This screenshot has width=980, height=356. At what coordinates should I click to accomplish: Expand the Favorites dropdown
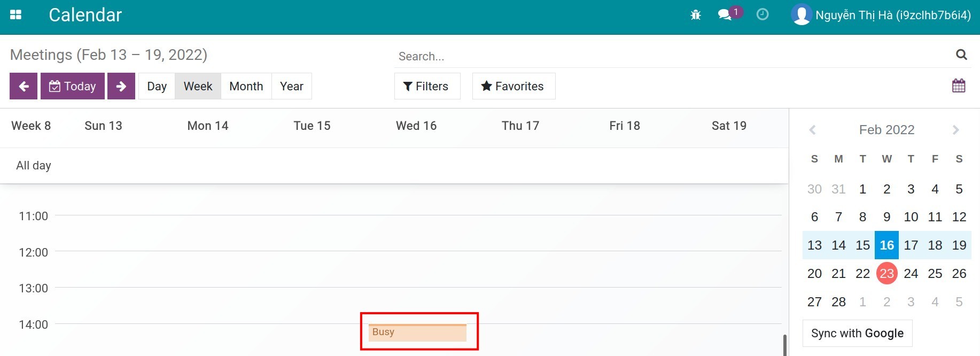[x=513, y=86]
